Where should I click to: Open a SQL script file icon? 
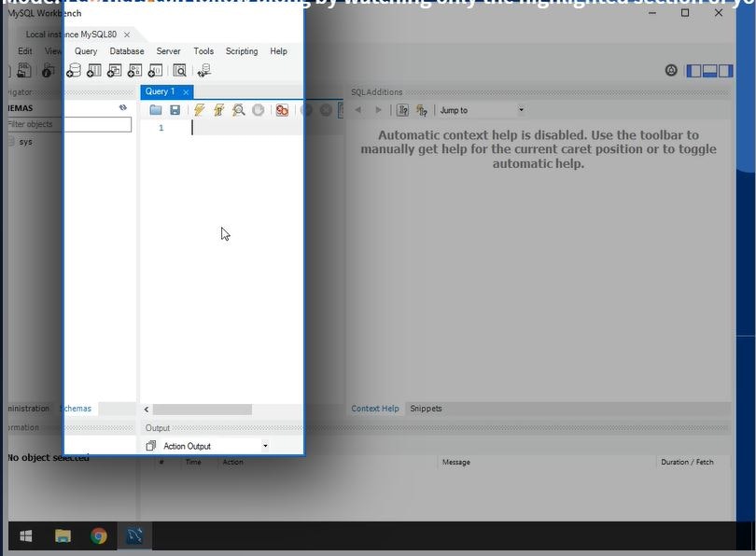click(x=24, y=70)
